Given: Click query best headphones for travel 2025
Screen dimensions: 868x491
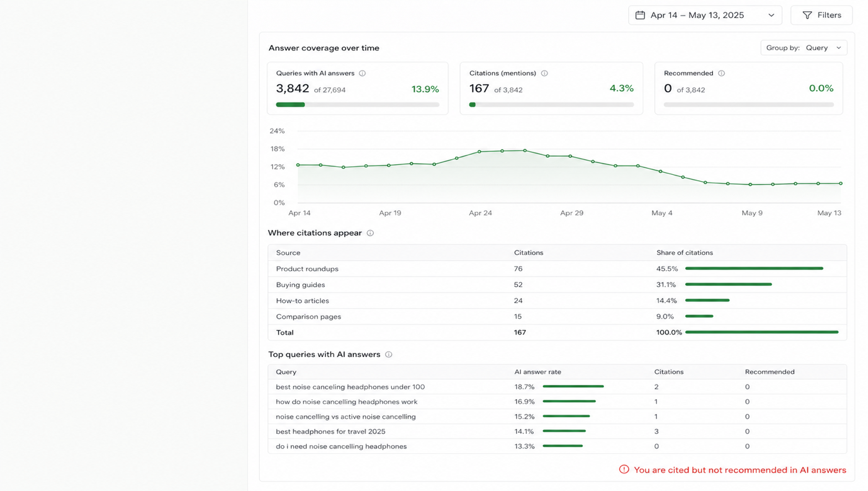Looking at the screenshot, I should tap(330, 431).
